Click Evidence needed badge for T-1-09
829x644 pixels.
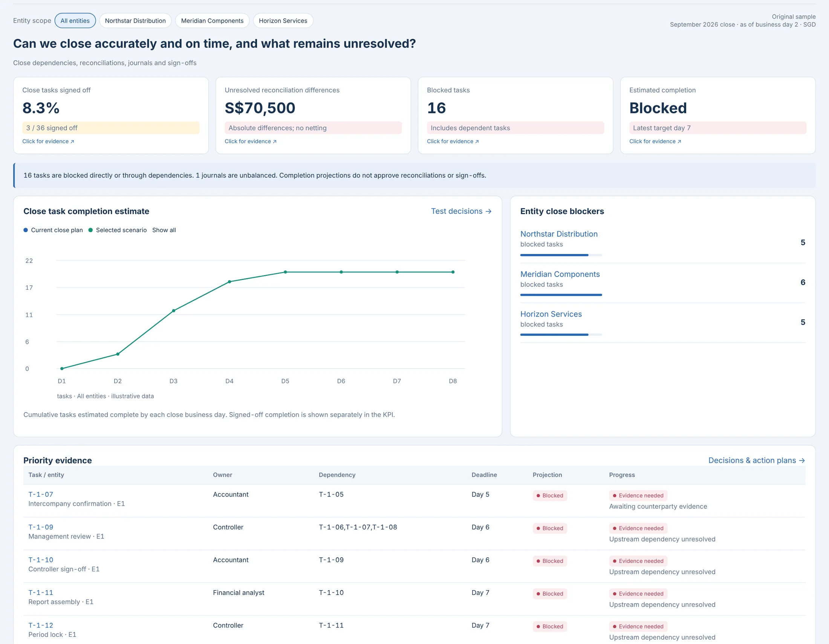point(638,528)
